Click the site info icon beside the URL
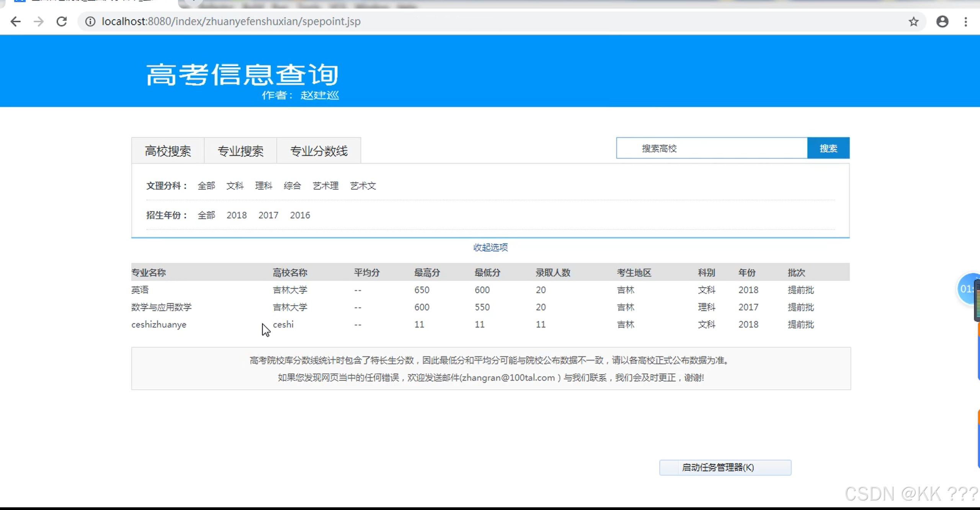The width and height of the screenshot is (980, 510). pyautogui.click(x=90, y=22)
